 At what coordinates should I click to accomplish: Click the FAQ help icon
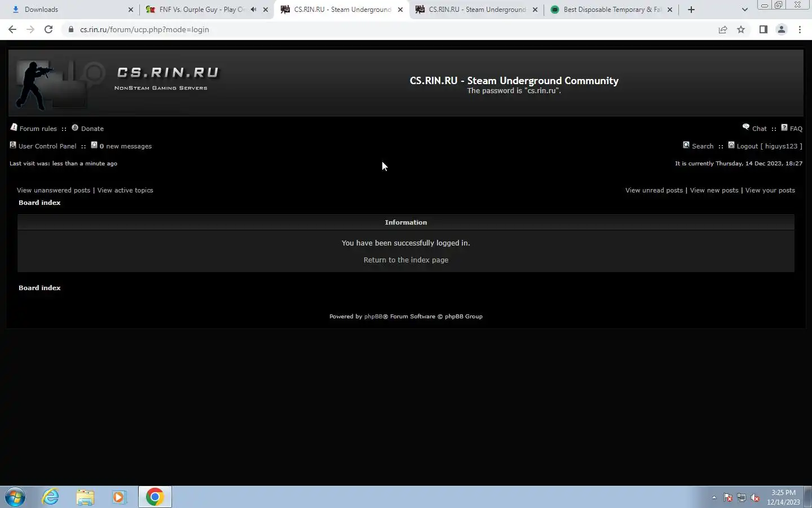[784, 128]
